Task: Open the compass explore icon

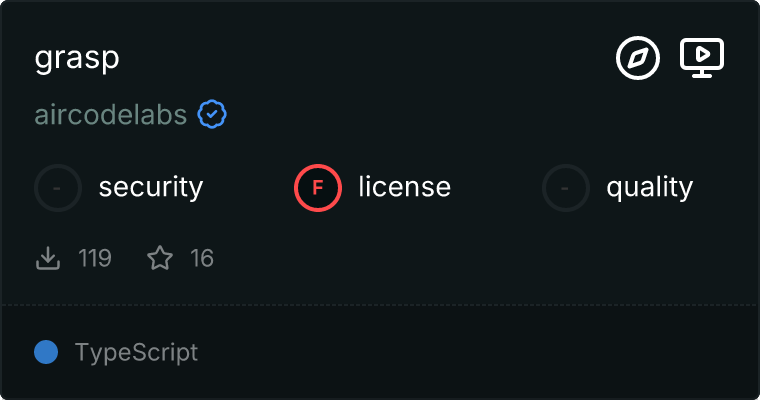Action: tap(638, 59)
